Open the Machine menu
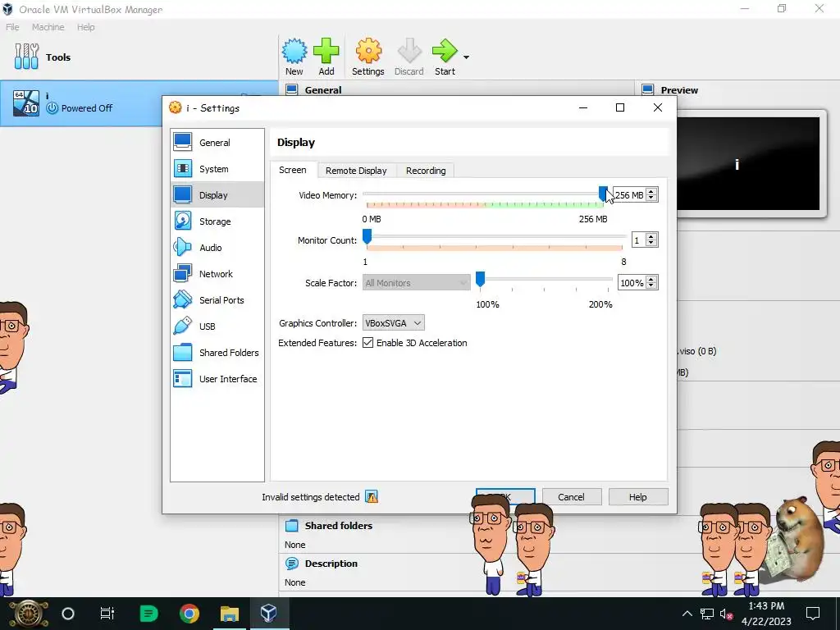840x630 pixels. [x=48, y=27]
